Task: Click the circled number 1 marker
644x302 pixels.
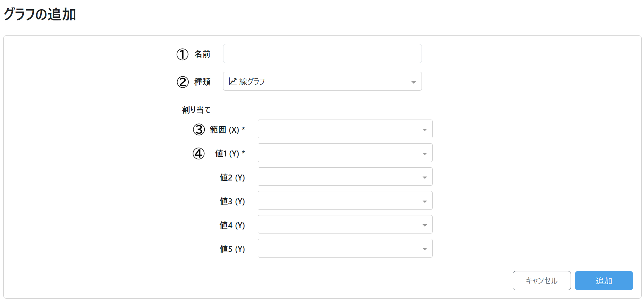Action: tap(182, 54)
